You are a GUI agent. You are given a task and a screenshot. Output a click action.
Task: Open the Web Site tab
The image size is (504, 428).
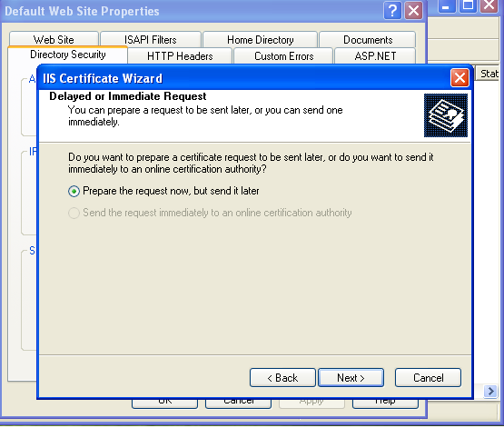coord(54,40)
